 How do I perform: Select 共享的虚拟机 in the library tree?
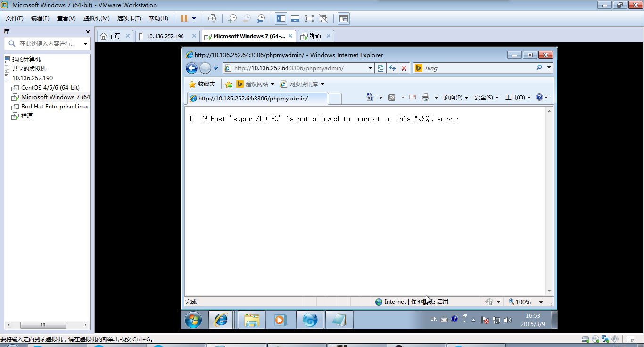pyautogui.click(x=29, y=69)
